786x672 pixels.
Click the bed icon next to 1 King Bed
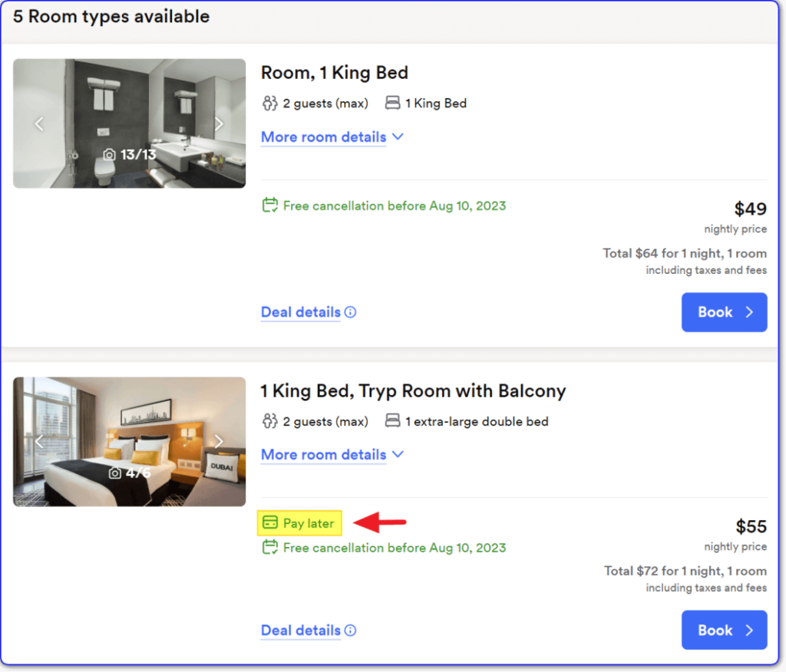(x=393, y=103)
